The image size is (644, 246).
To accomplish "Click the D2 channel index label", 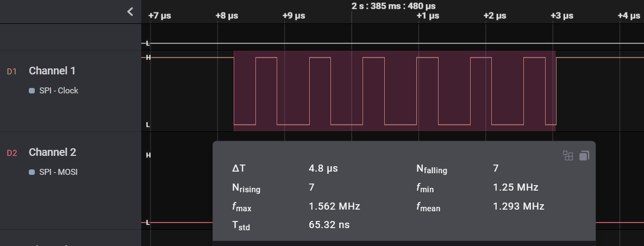I will click(x=12, y=153).
